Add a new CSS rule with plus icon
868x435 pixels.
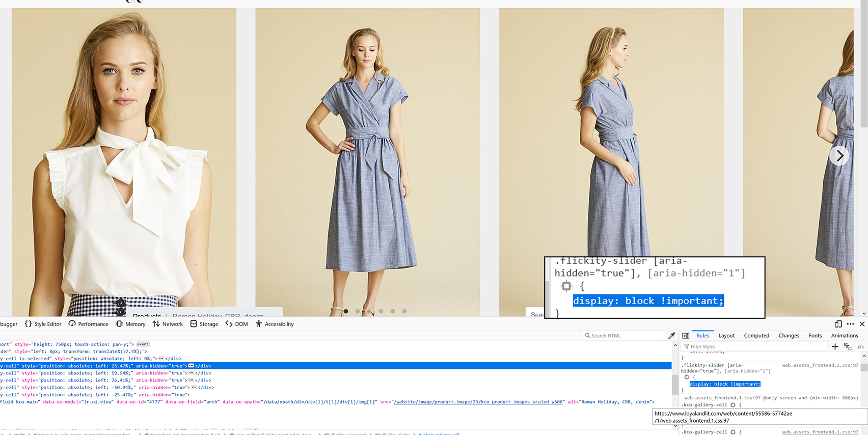pyautogui.click(x=835, y=346)
